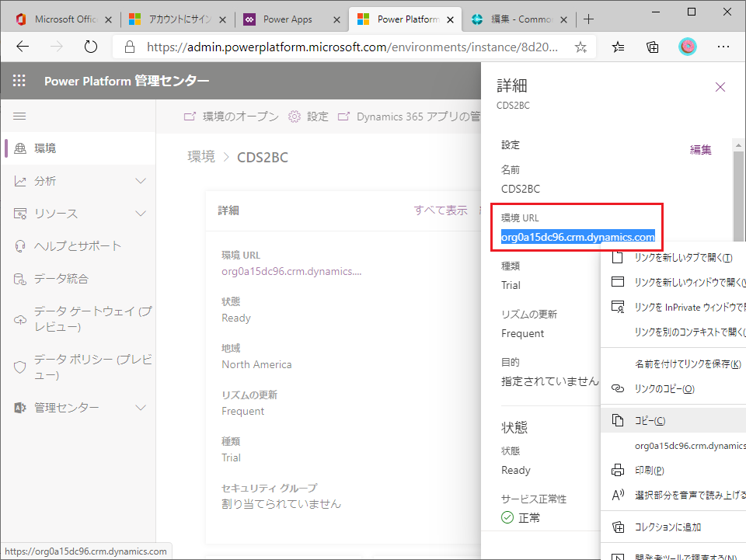The height and width of the screenshot is (560, 746).
Task: Choose 名前を付けてリンクを保存 menu item
Action: pos(674,364)
